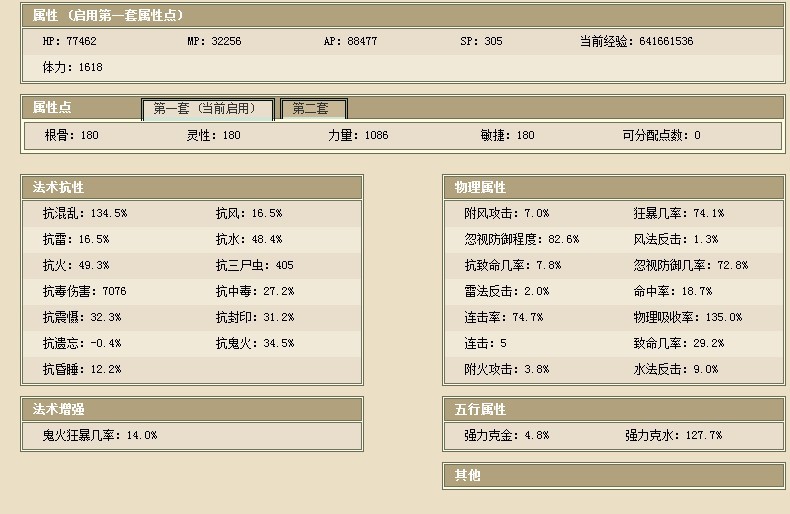Select the 力量: 1086 attribute

pos(358,135)
